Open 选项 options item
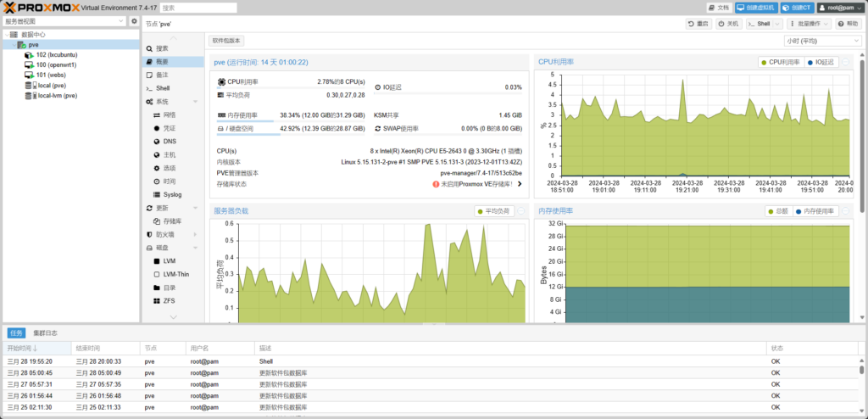Viewport: 868px width, 419px height. (x=173, y=168)
